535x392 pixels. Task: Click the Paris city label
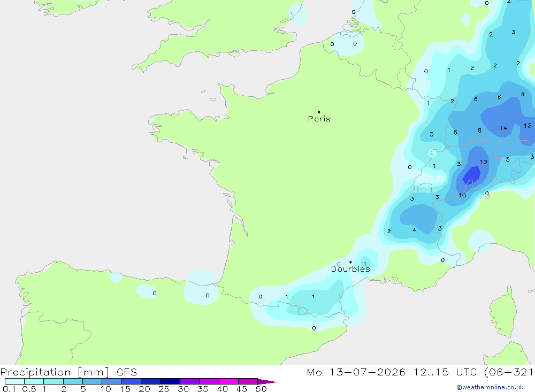319,119
